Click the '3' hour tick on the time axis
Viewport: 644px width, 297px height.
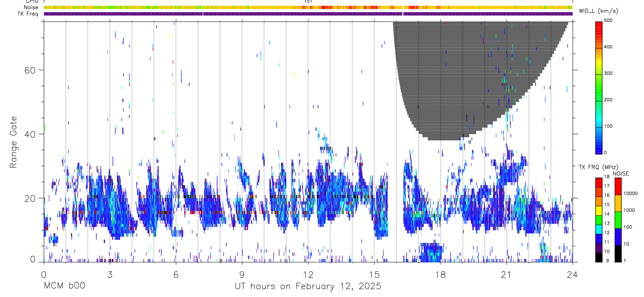click(110, 274)
